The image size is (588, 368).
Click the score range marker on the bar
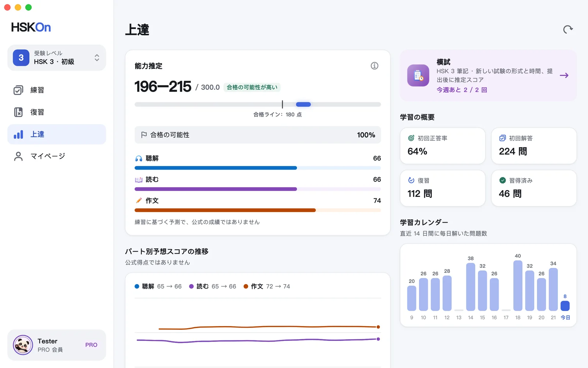coord(304,105)
